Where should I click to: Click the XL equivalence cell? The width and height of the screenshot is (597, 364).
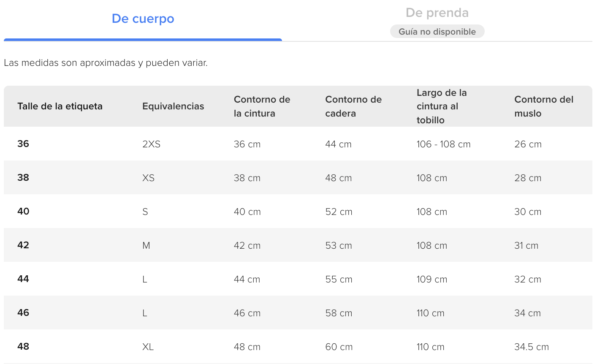(x=148, y=347)
